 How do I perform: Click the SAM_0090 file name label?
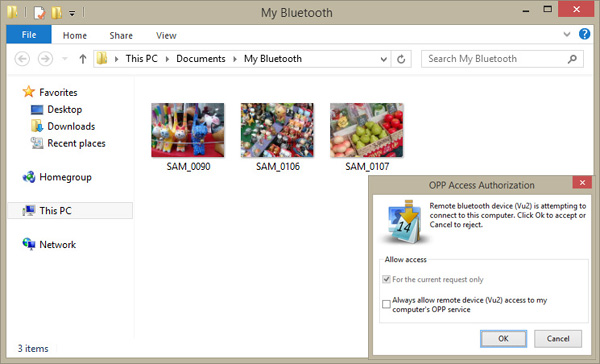[x=188, y=166]
